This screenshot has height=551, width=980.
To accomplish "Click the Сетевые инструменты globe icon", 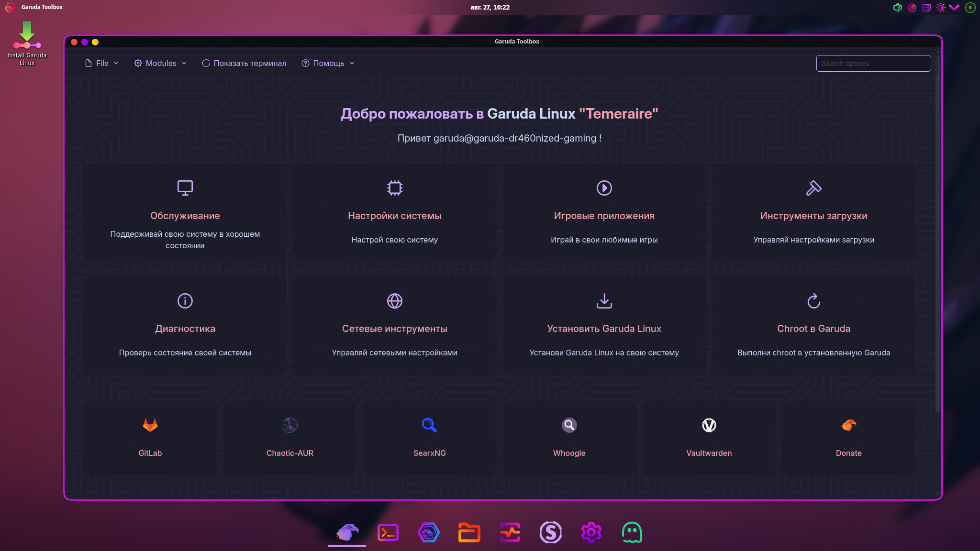I will (395, 300).
